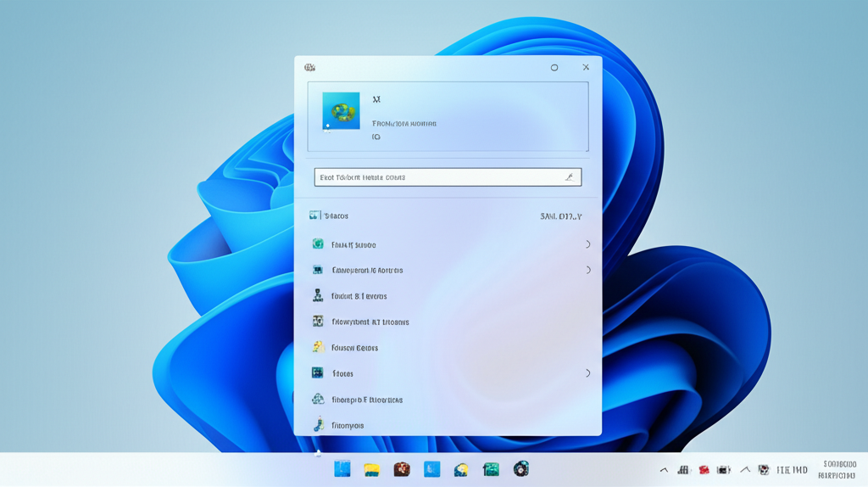Click the list header label beside the teal icon
Image resolution: width=868 pixels, height=487 pixels.
337,216
